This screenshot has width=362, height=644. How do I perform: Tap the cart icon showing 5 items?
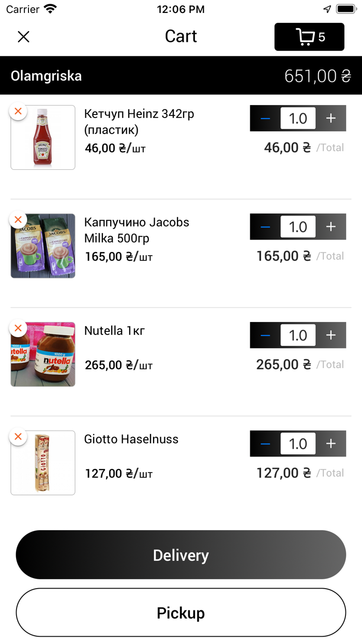coord(309,37)
